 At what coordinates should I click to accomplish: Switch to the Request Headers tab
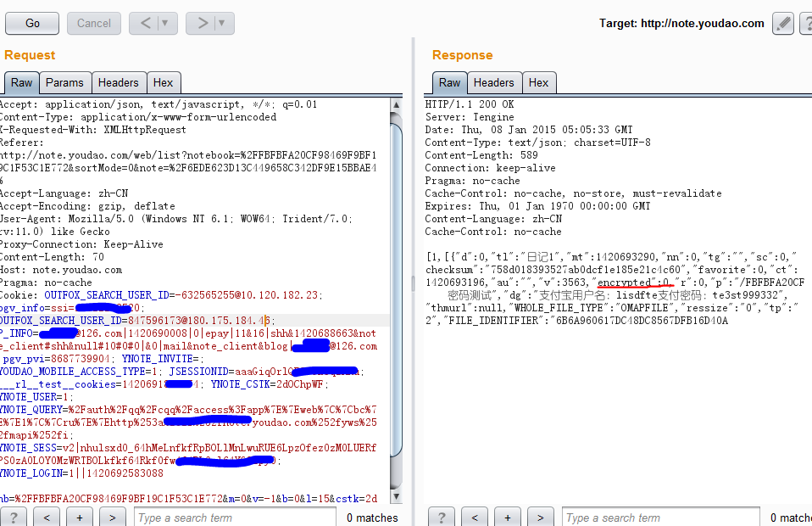click(x=119, y=83)
